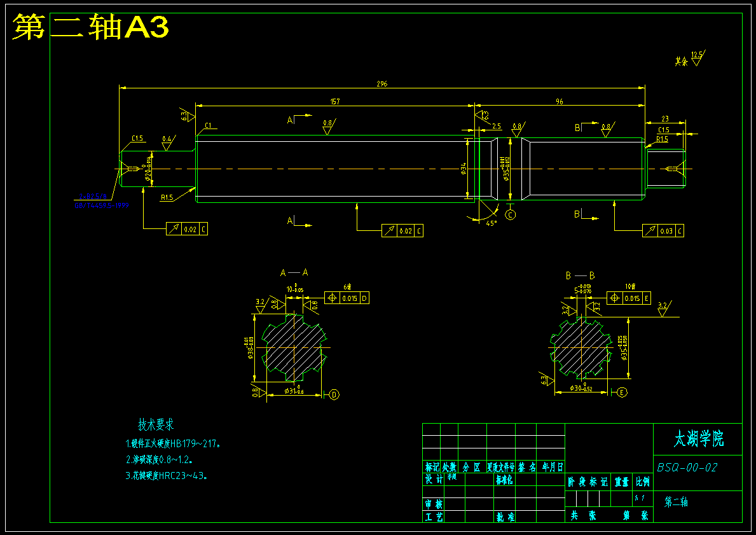This screenshot has height=535, width=756.
Task: Select the 太湖学院 title block text
Action: point(699,440)
